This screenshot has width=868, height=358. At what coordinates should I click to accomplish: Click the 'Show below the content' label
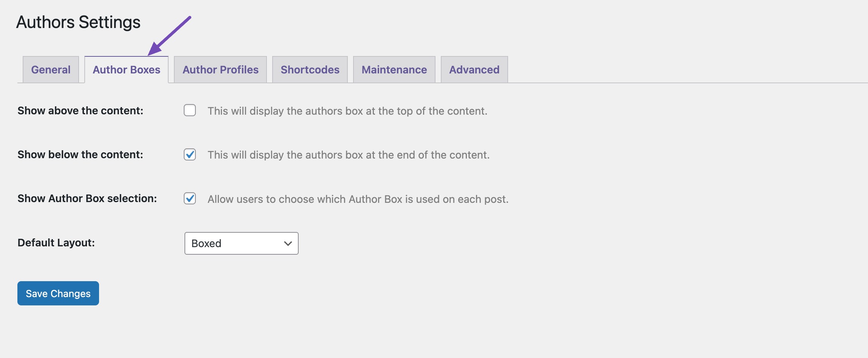point(80,154)
